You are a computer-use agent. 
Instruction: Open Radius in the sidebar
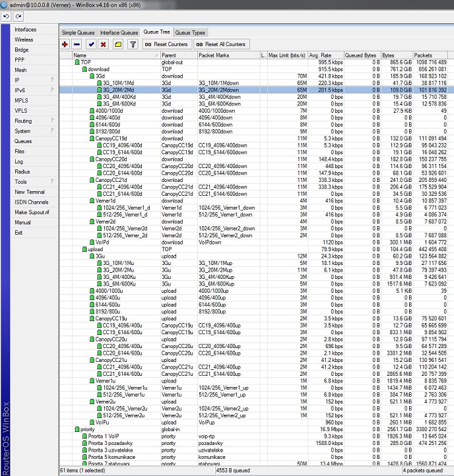coord(22,171)
